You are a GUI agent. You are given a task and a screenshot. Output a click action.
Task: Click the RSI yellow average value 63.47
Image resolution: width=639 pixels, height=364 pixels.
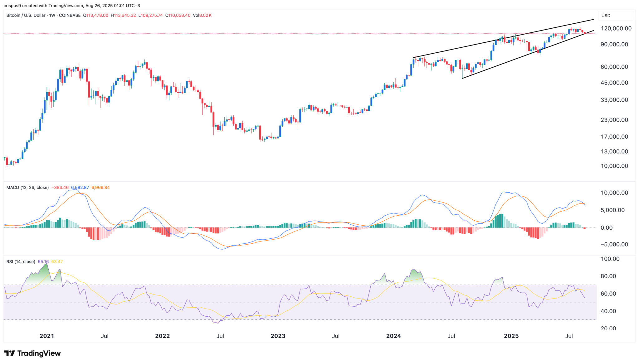tap(57, 262)
